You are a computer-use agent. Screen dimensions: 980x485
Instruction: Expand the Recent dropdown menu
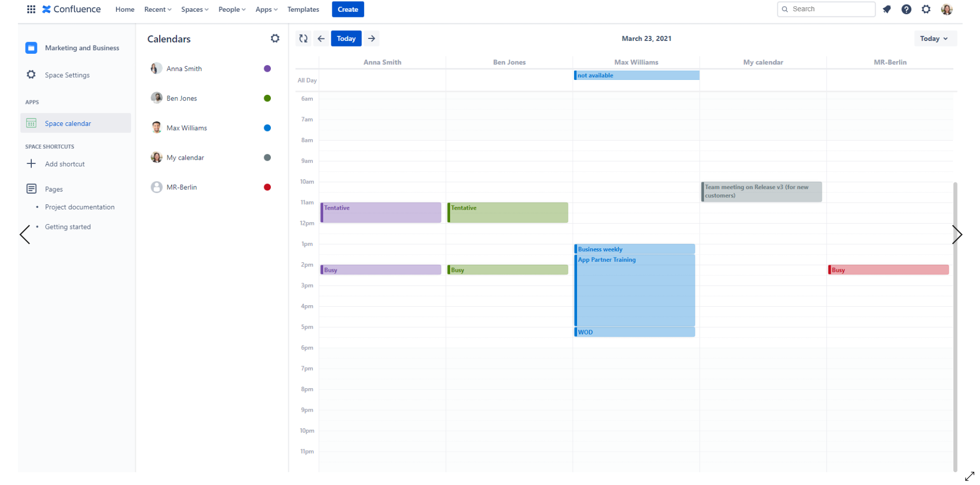click(x=158, y=9)
